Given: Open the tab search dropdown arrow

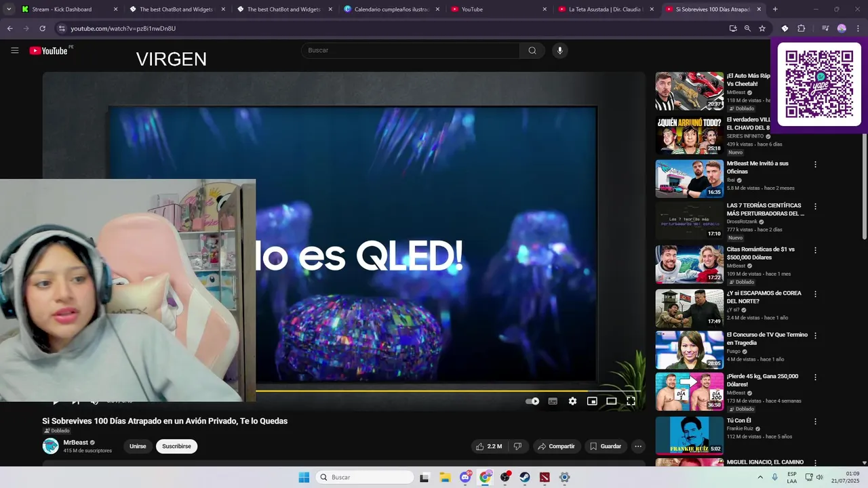Looking at the screenshot, I should (x=9, y=9).
